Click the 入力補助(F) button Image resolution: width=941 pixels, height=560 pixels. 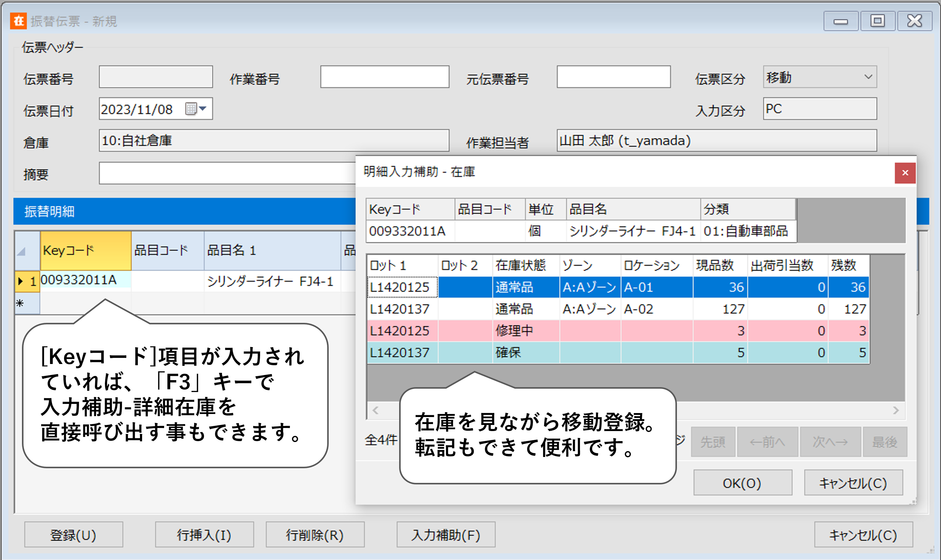446,534
